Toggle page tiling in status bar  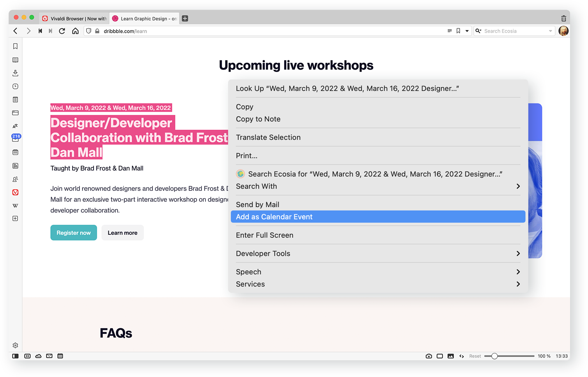[x=440, y=356]
